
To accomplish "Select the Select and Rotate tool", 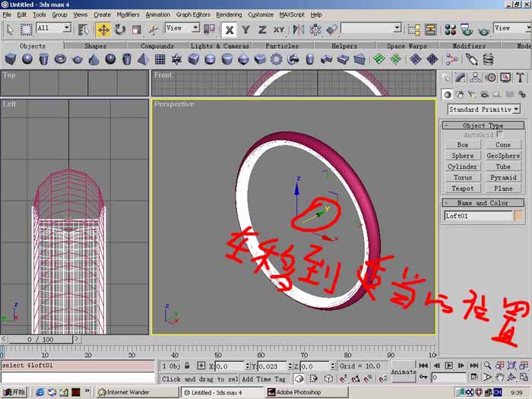I will click(120, 30).
